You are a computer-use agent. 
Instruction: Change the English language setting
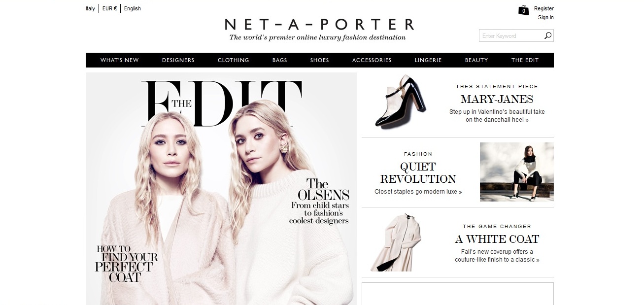point(133,8)
